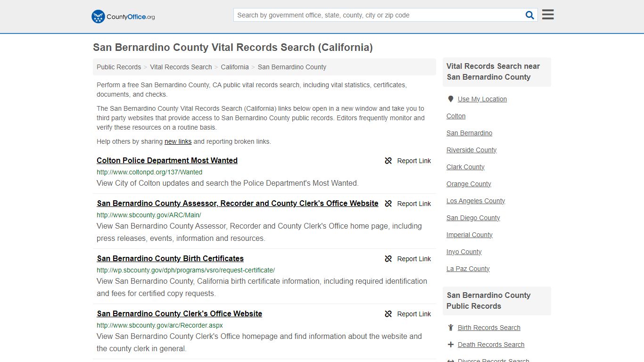Screen dimensions: 644x362
Task: Report link for Colton Police Most Wanted
Action: (414, 161)
